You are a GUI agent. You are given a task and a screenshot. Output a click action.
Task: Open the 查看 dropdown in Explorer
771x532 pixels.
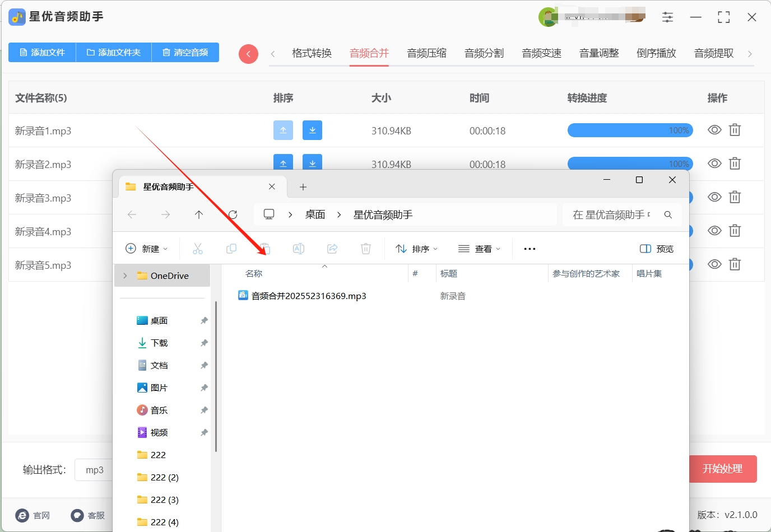(479, 249)
